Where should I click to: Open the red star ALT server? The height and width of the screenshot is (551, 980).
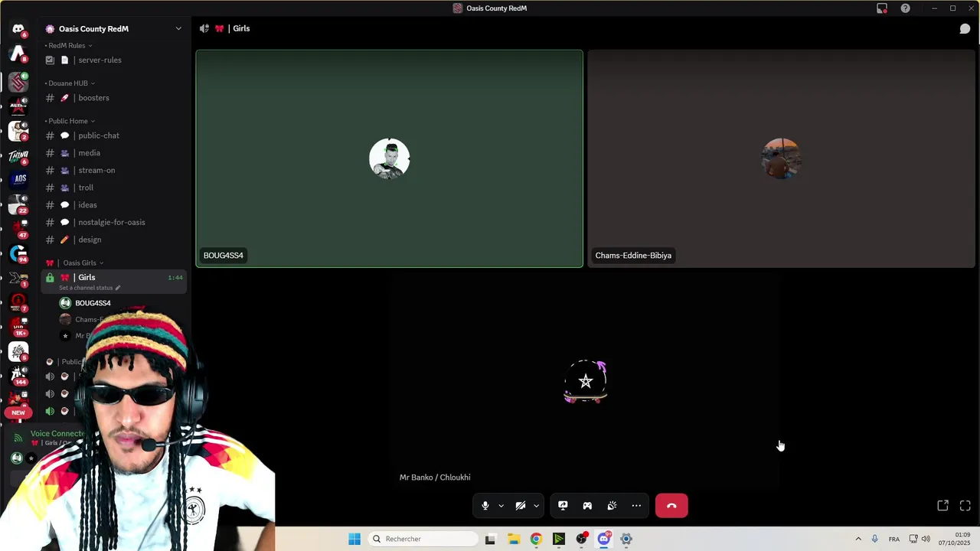[x=18, y=106]
